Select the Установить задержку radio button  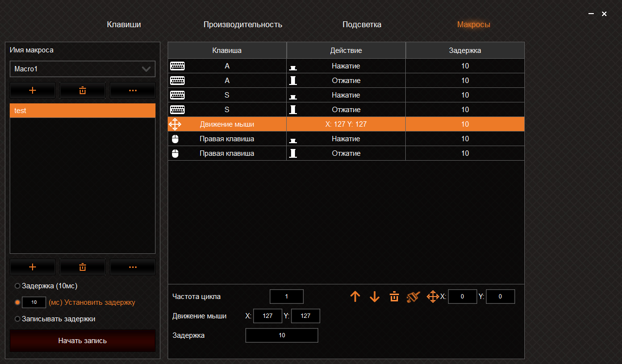(17, 302)
